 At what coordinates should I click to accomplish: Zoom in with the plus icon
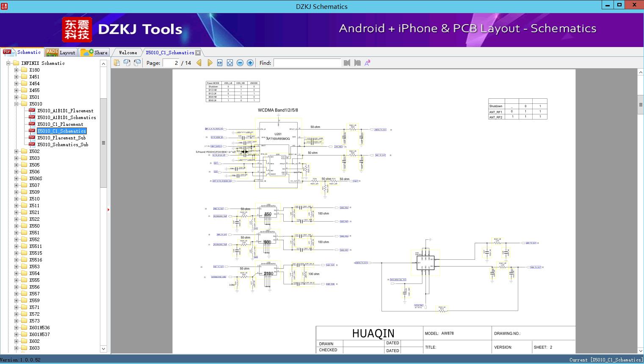pyautogui.click(x=250, y=63)
